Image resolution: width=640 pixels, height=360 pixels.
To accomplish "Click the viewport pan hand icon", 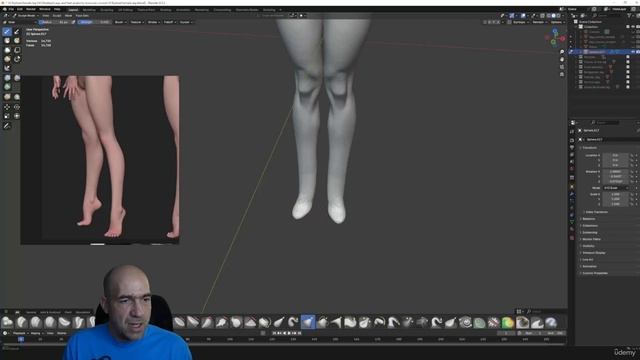I will tap(562, 60).
